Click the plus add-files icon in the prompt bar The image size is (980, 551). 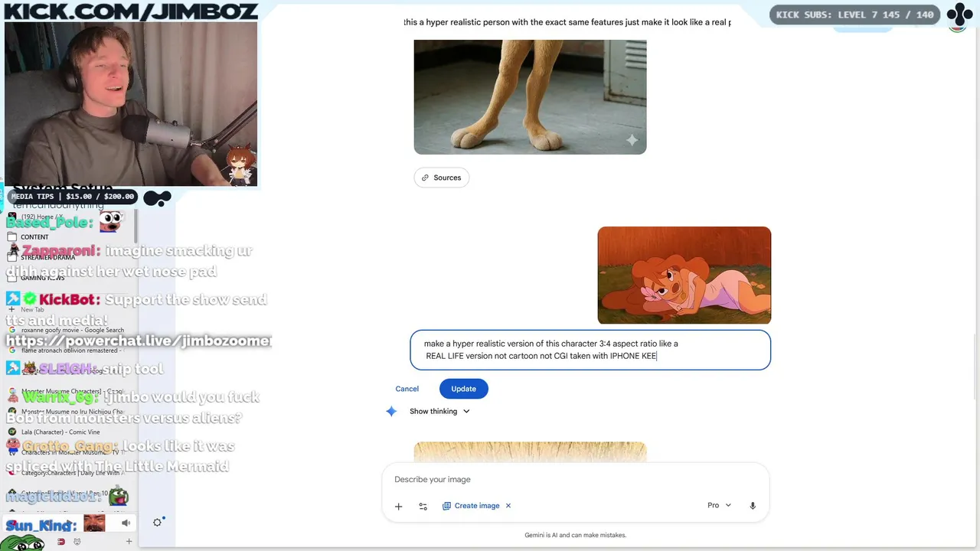(398, 506)
